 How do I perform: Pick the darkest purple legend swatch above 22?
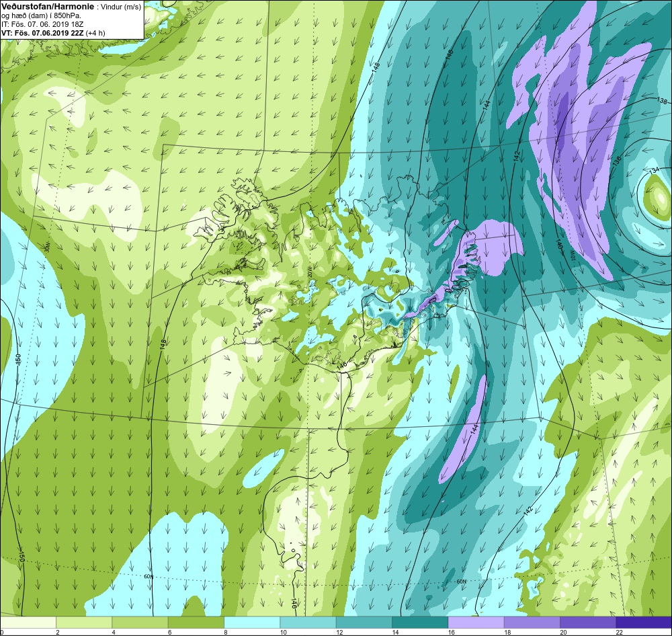644,622
